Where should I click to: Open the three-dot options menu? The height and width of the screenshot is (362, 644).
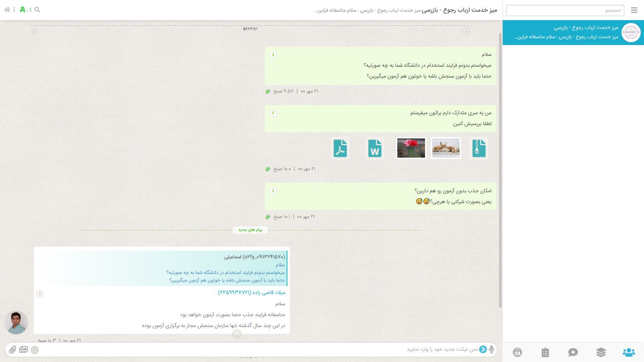pos(14,10)
